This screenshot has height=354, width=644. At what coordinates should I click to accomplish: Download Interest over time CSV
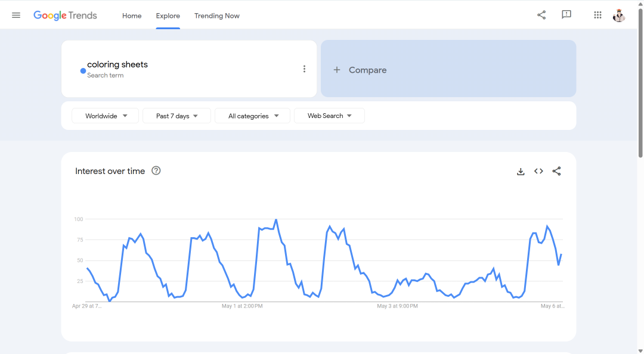[x=521, y=171]
